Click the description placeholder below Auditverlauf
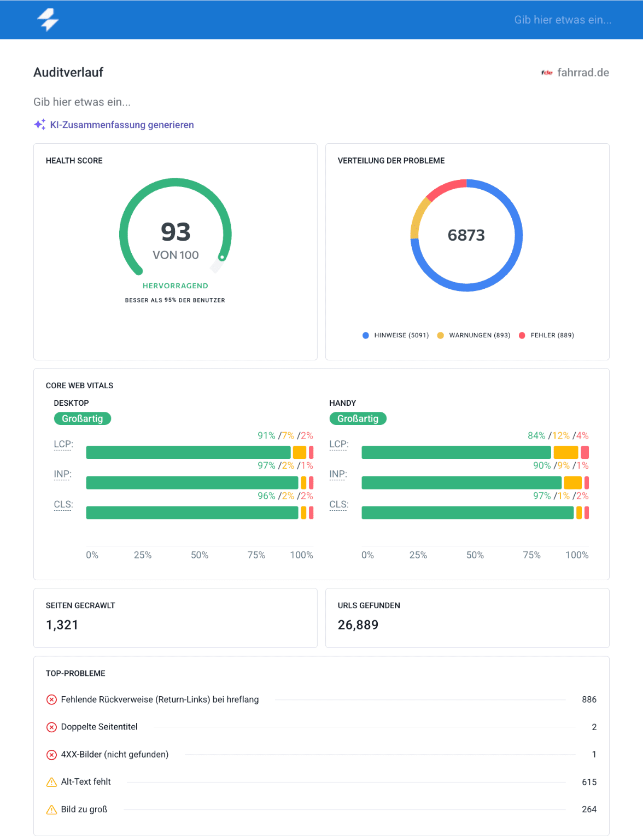The height and width of the screenshot is (840, 643). (x=82, y=102)
